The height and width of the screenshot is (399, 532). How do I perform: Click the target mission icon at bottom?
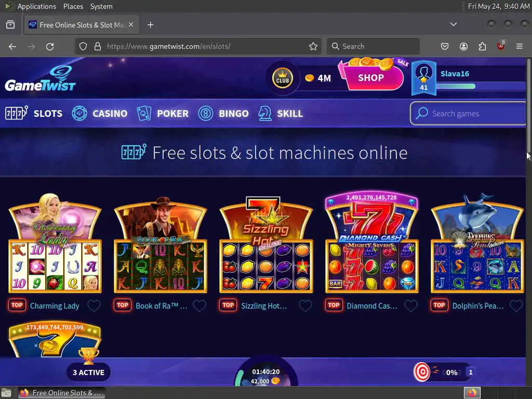tap(422, 372)
